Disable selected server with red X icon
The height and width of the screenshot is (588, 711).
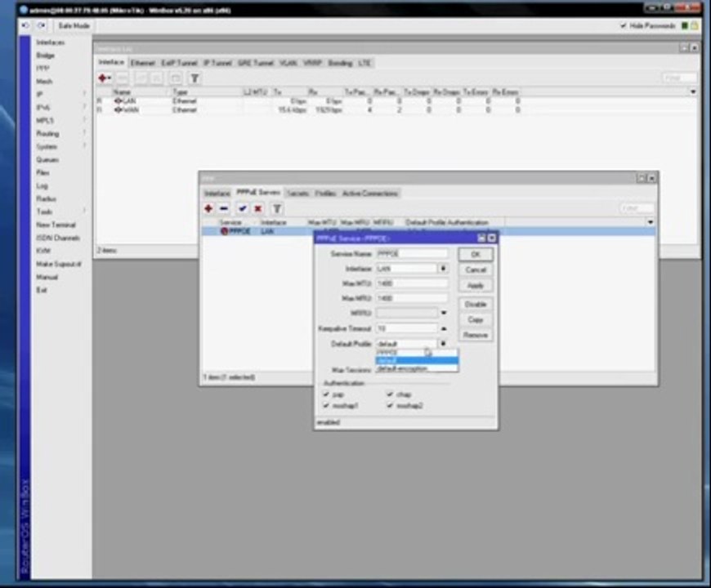point(258,208)
